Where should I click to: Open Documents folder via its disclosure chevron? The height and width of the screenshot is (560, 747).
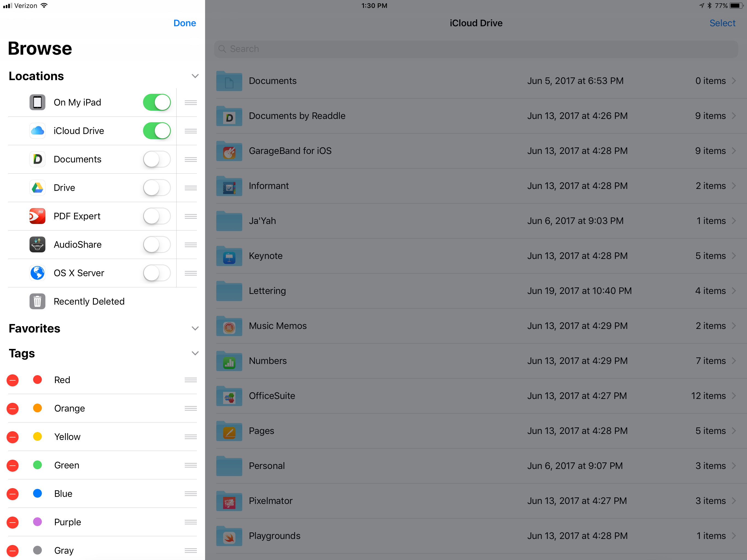pyautogui.click(x=734, y=81)
